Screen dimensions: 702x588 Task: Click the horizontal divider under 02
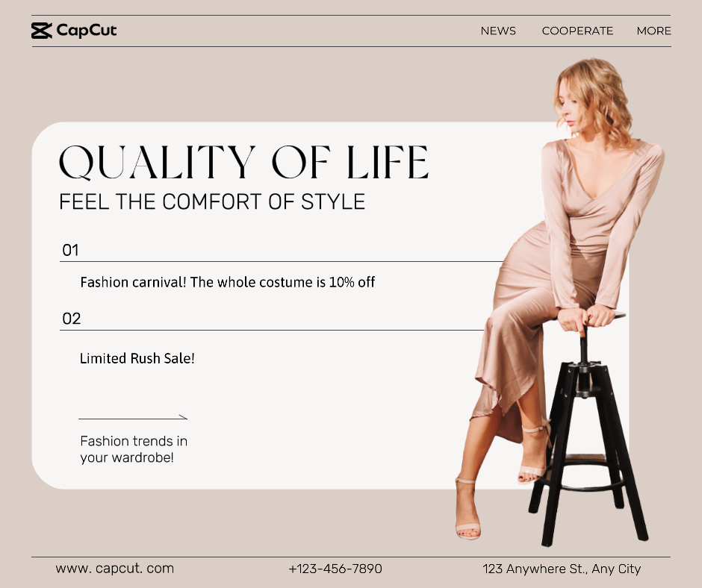[x=272, y=331]
